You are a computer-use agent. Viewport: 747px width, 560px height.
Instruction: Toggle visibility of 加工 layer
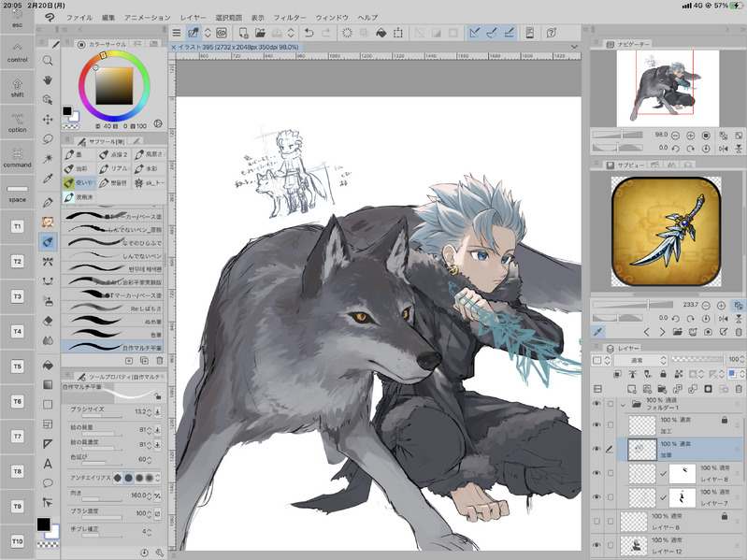tap(596, 425)
